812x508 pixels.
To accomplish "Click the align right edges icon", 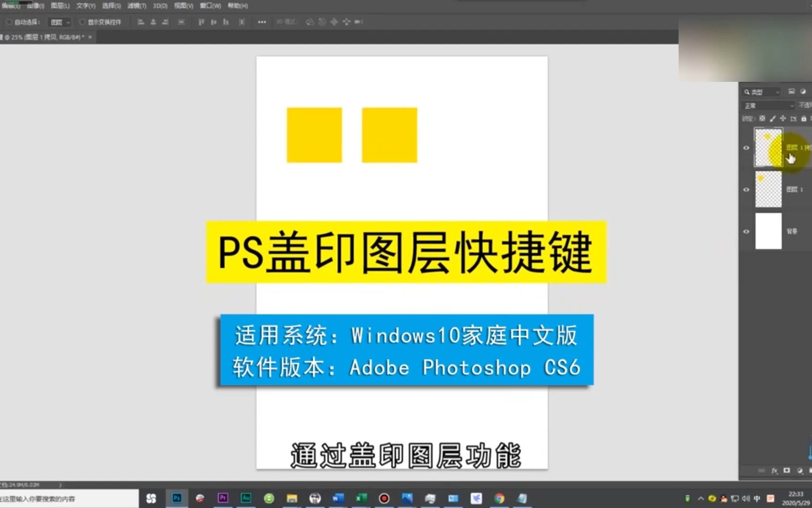I will [165, 22].
